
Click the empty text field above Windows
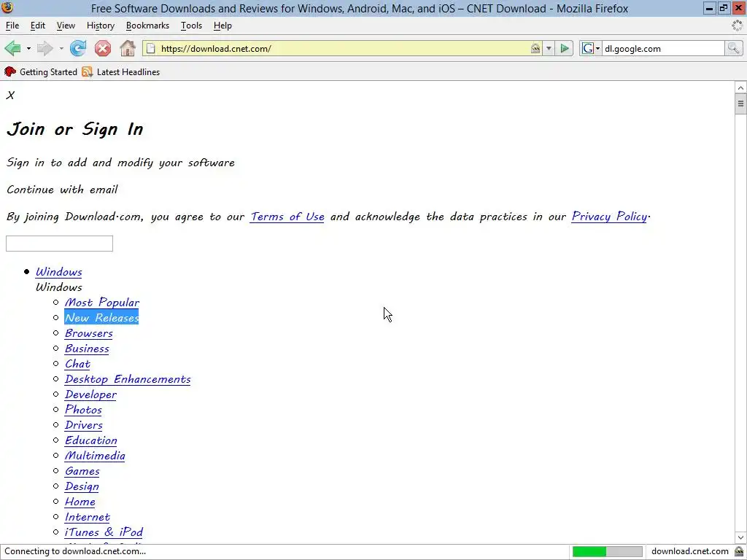pyautogui.click(x=60, y=244)
